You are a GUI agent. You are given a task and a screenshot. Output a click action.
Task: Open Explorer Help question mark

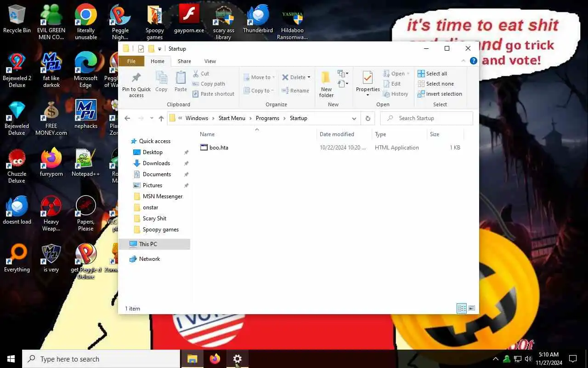(474, 61)
